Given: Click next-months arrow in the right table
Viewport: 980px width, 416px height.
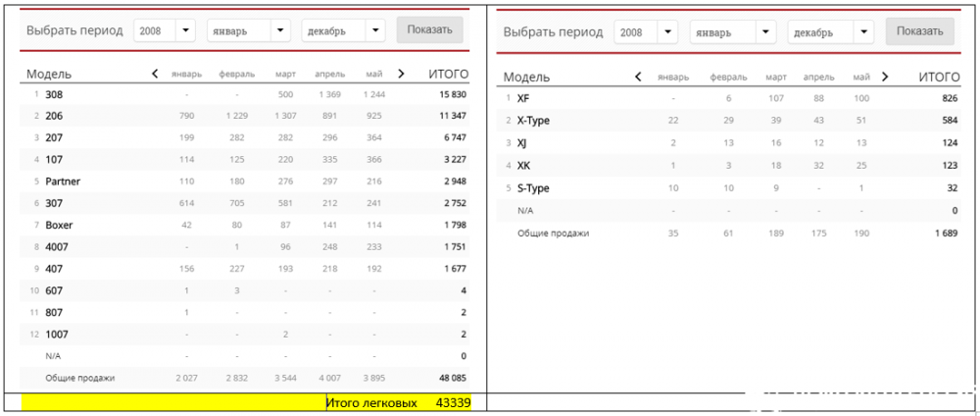Looking at the screenshot, I should pyautogui.click(x=885, y=77).
